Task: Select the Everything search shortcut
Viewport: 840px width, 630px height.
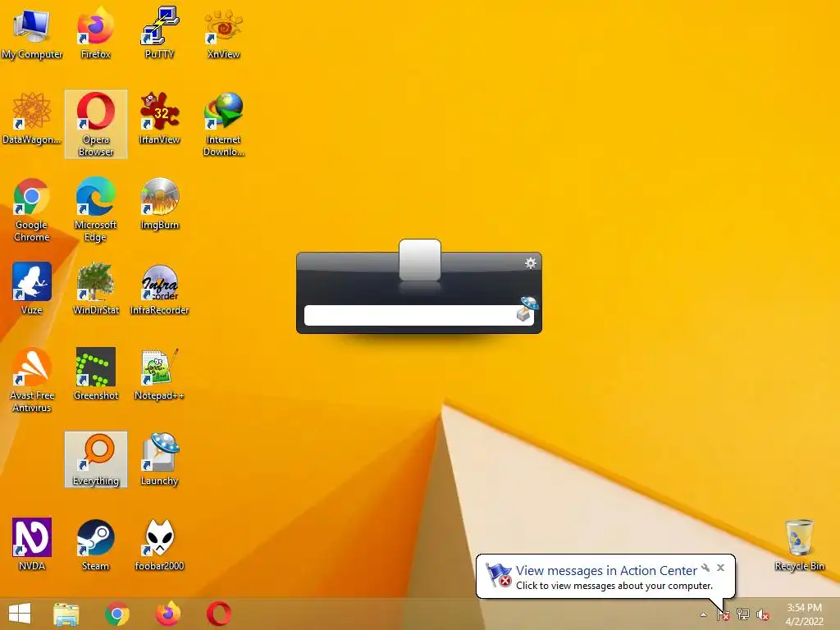Action: coord(96,459)
